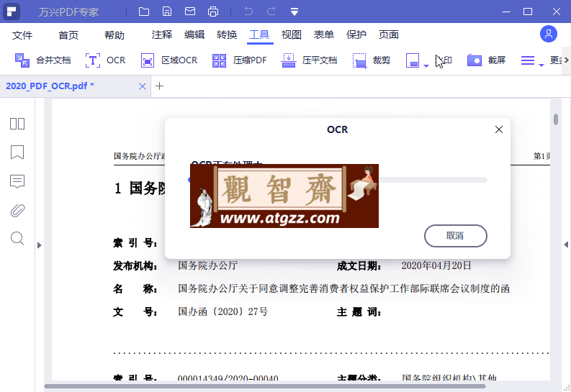Image resolution: width=571 pixels, height=392 pixels.
Task: Open the 帮助 menu
Action: point(114,35)
